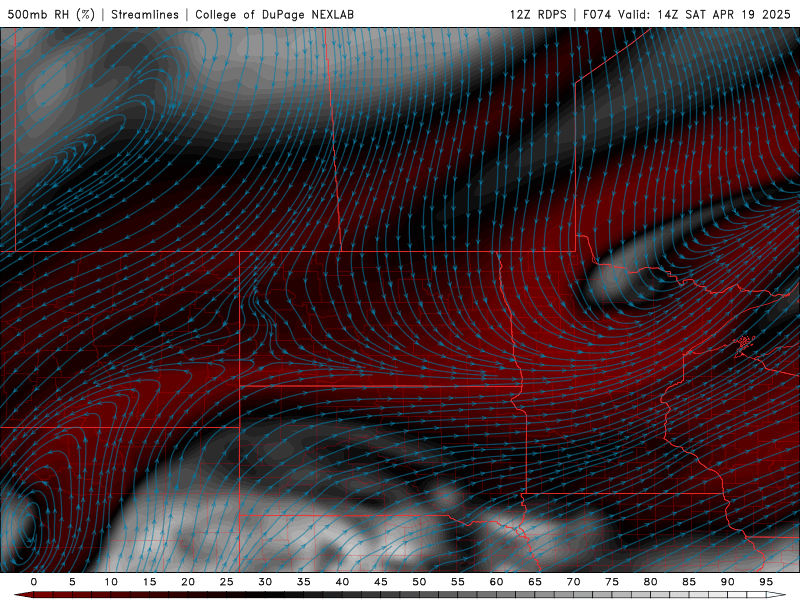Click the colorbar label '90'
Image resolution: width=800 pixels, height=600 pixels.
[727, 582]
